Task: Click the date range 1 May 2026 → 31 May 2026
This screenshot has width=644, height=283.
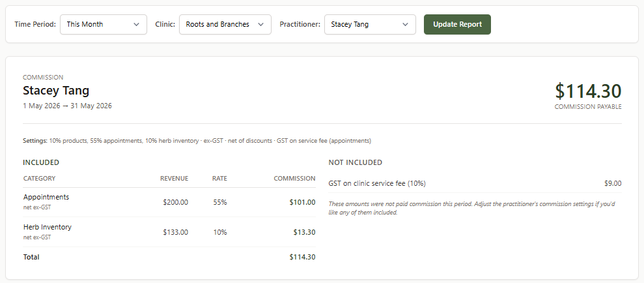Action: coord(67,106)
